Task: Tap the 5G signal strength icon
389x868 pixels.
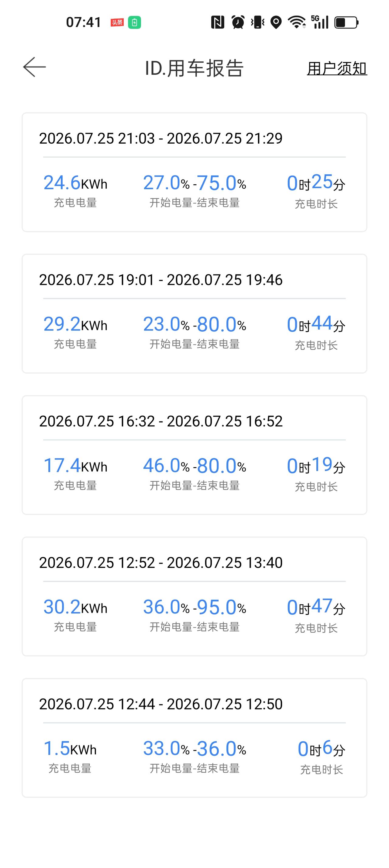Action: (320, 22)
